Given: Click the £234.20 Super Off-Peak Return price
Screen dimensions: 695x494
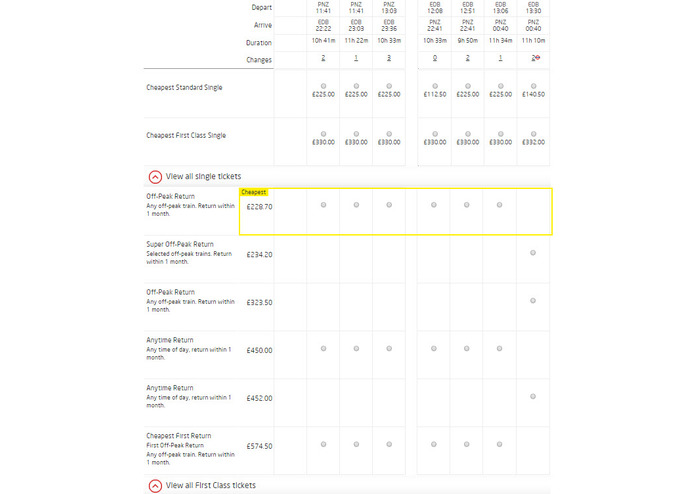Looking at the screenshot, I should pyautogui.click(x=259, y=255).
